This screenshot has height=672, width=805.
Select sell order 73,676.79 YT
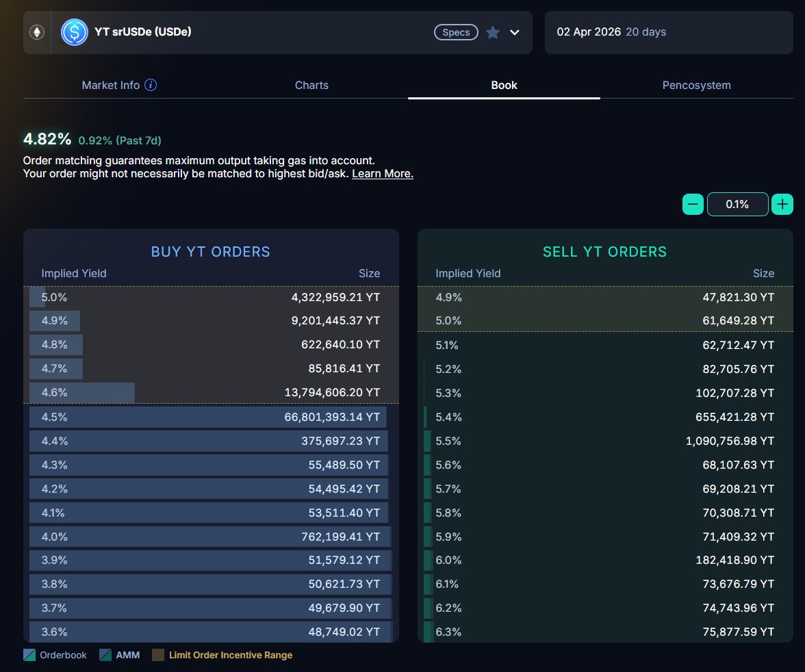pyautogui.click(x=605, y=584)
